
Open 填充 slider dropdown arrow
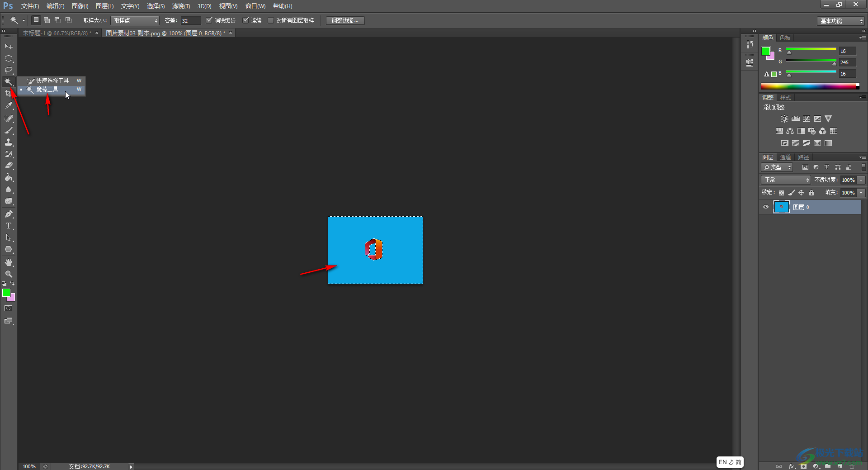point(861,193)
